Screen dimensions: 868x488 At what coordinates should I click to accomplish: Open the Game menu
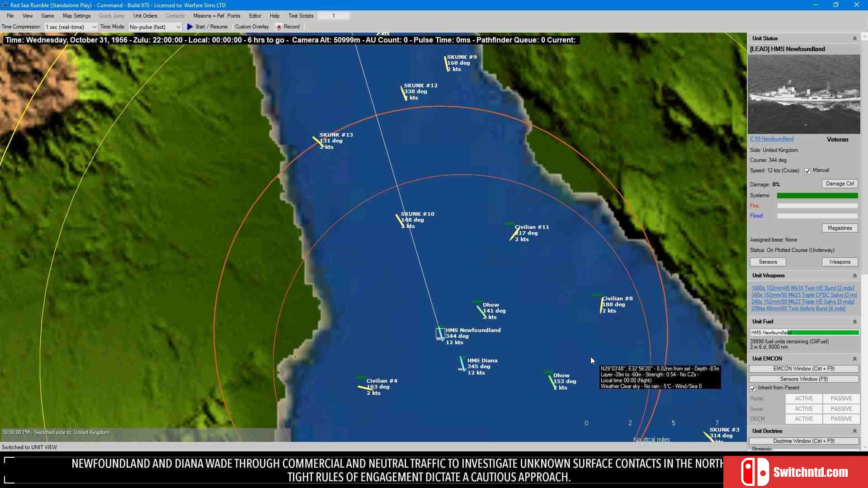pyautogui.click(x=47, y=16)
